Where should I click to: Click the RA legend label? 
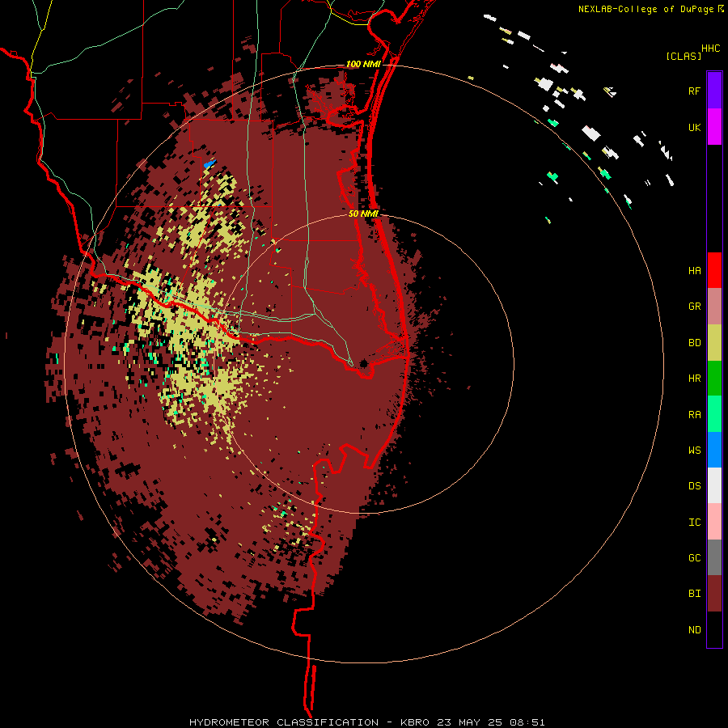(694, 415)
